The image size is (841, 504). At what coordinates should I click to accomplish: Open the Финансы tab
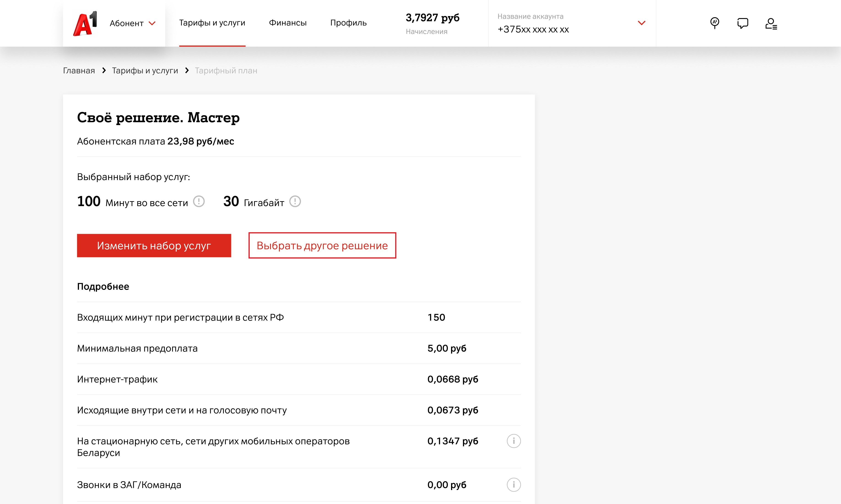point(288,23)
